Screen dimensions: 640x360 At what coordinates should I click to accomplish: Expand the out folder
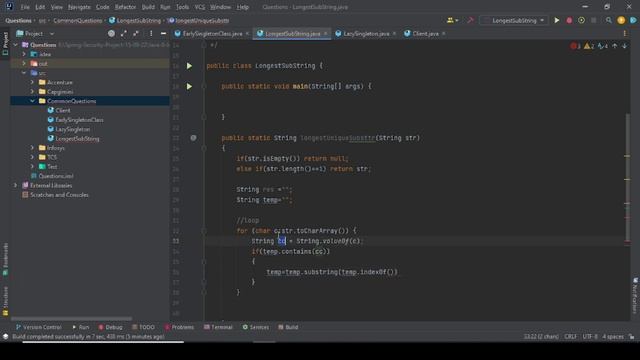[24, 63]
